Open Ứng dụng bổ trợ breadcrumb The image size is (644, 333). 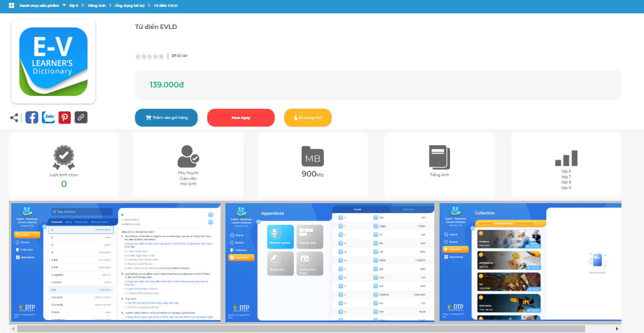click(x=129, y=6)
